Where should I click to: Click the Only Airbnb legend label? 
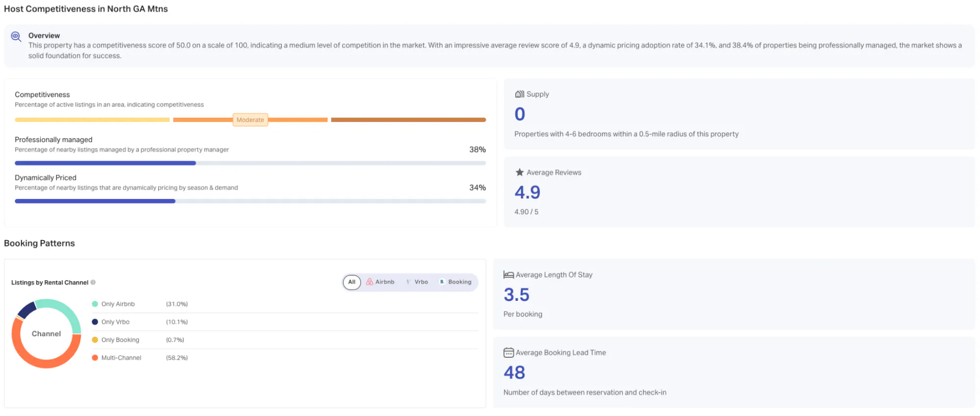[118, 304]
